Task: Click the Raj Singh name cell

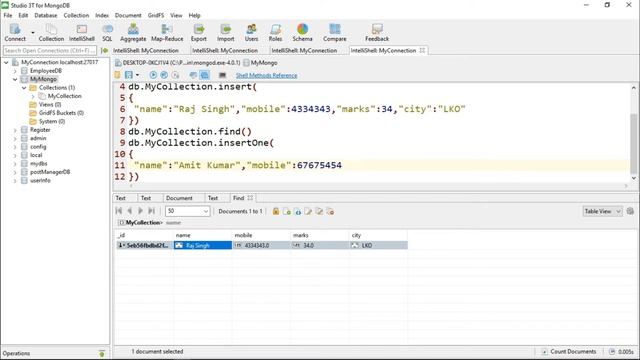Action: (202, 245)
